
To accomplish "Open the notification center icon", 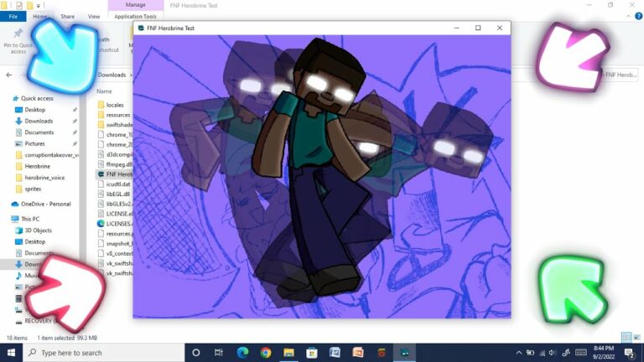I will 629,353.
